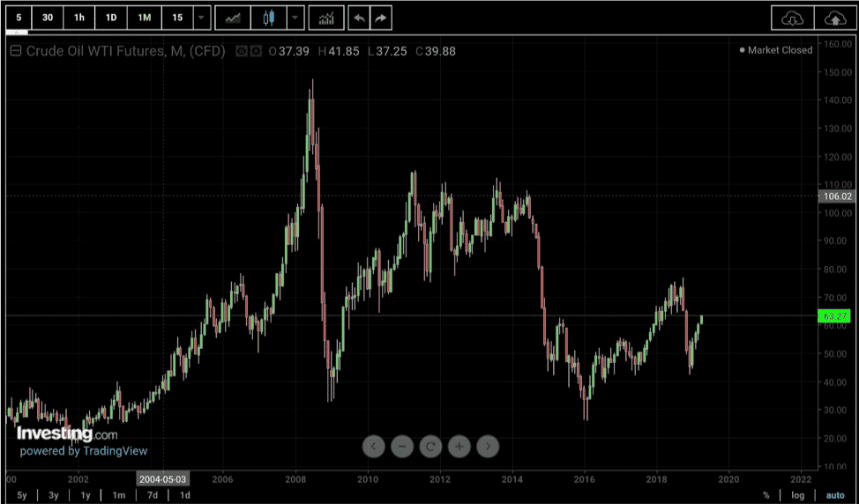Click the redo arrow icon

click(x=381, y=18)
